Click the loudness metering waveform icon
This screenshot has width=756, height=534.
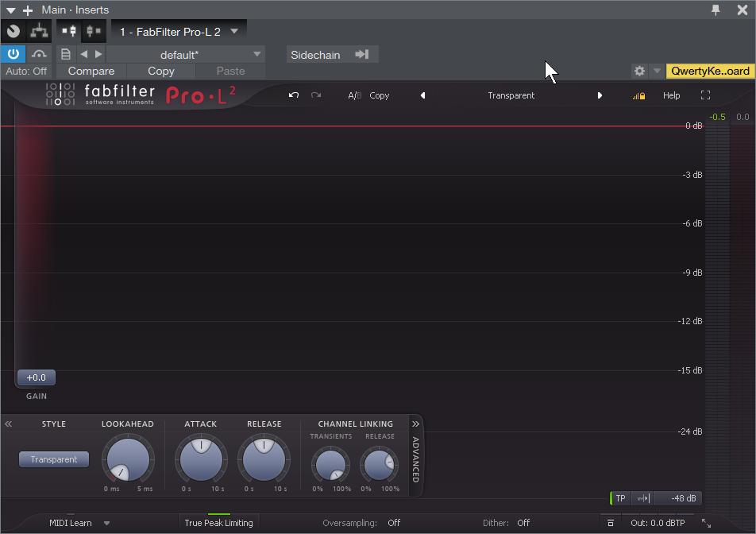(644, 498)
